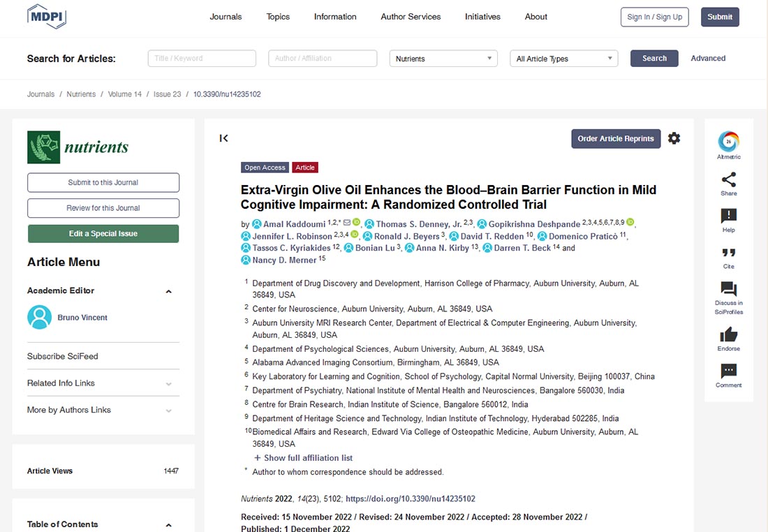Open the settings gear icon
Viewport: 768px width, 532px height.
tap(674, 138)
